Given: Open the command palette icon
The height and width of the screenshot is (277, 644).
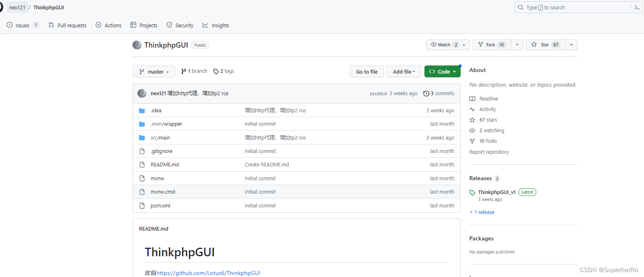Looking at the screenshot, I should click(637, 7).
